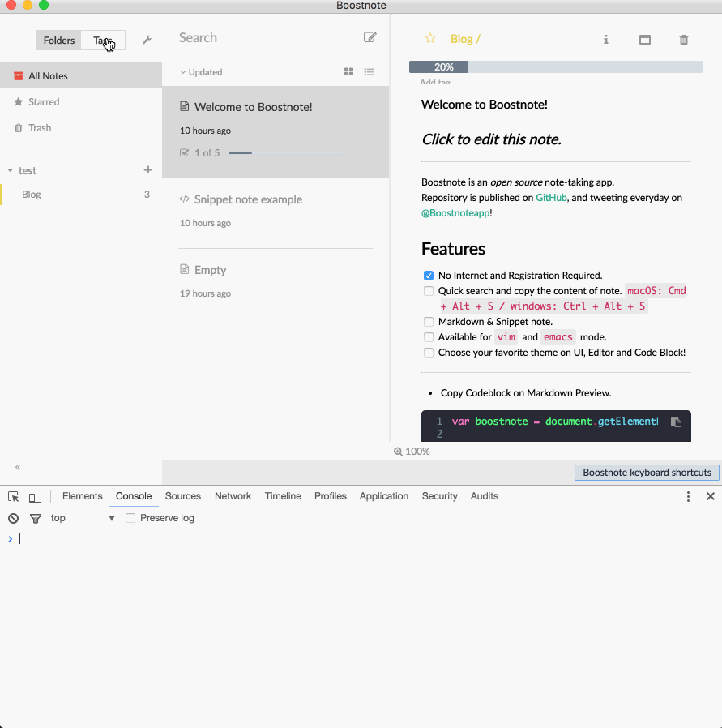
Task: Clear the console log icon
Action: tap(14, 518)
